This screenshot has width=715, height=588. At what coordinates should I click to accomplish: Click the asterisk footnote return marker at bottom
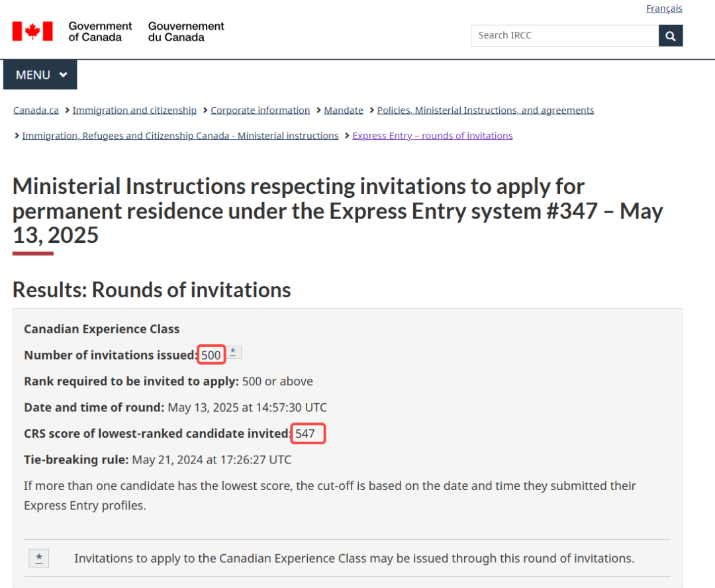39,558
